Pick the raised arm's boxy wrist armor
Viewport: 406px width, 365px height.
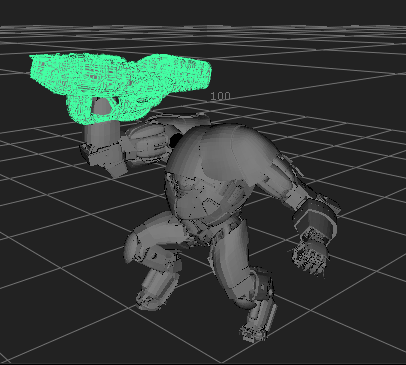(x=103, y=158)
